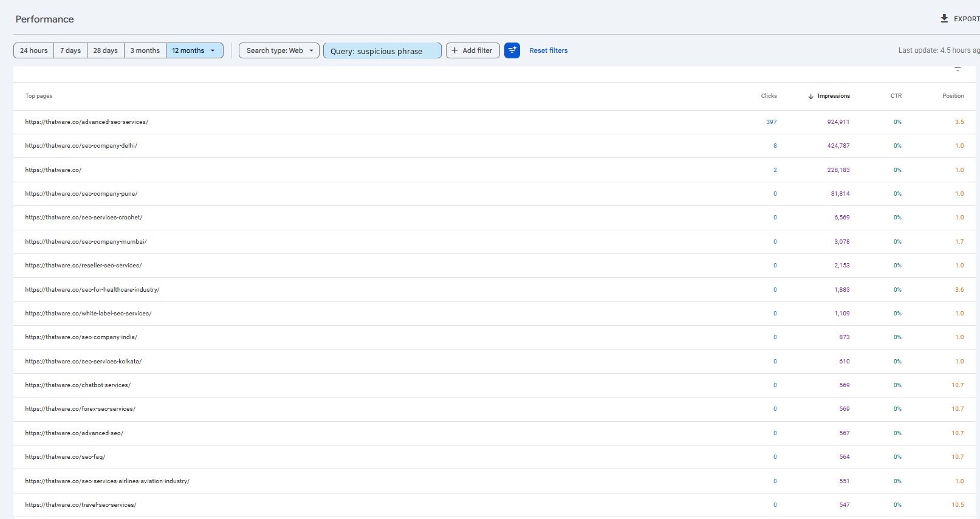
Task: Click the 1.7 position value
Action: 959,242
